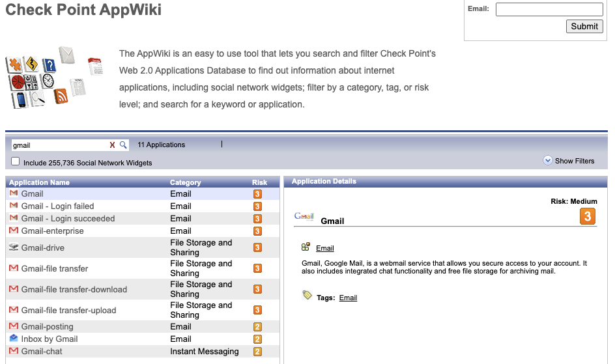Click the Gmail-file transfer-upload icon
The width and height of the screenshot is (615, 364).
click(14, 309)
